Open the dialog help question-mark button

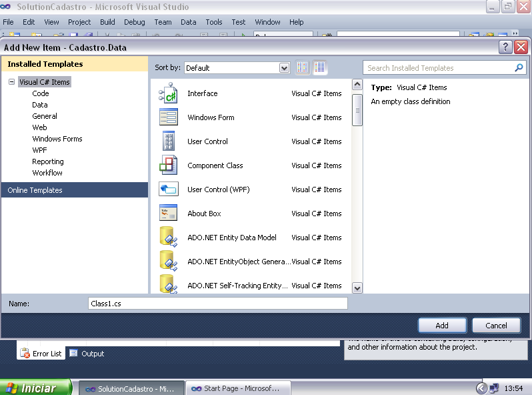point(505,47)
